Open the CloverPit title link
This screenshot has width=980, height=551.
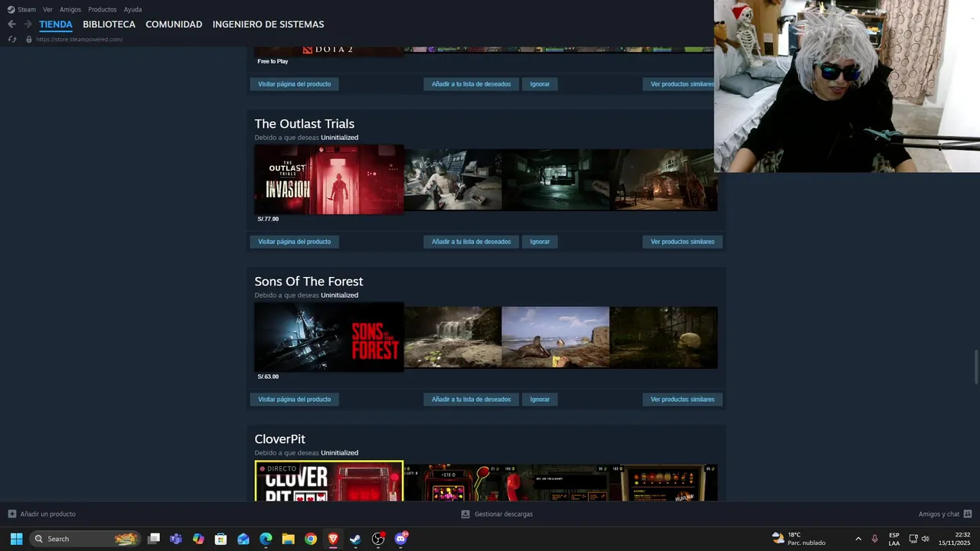[279, 439]
